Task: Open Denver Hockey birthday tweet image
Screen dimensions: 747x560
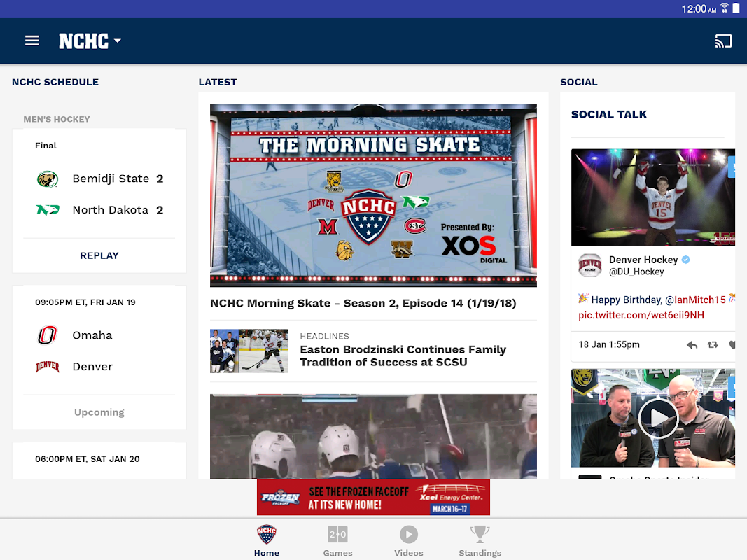Action: [653, 197]
